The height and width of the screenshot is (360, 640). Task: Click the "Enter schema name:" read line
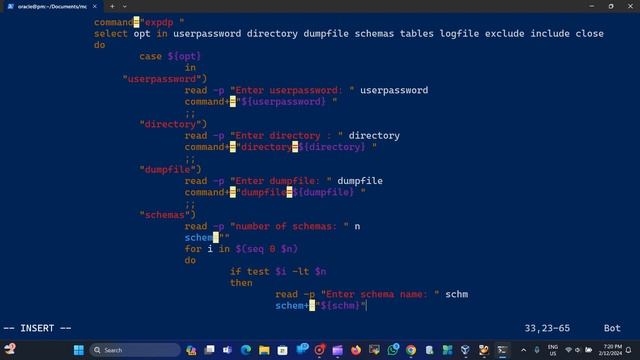(x=371, y=294)
